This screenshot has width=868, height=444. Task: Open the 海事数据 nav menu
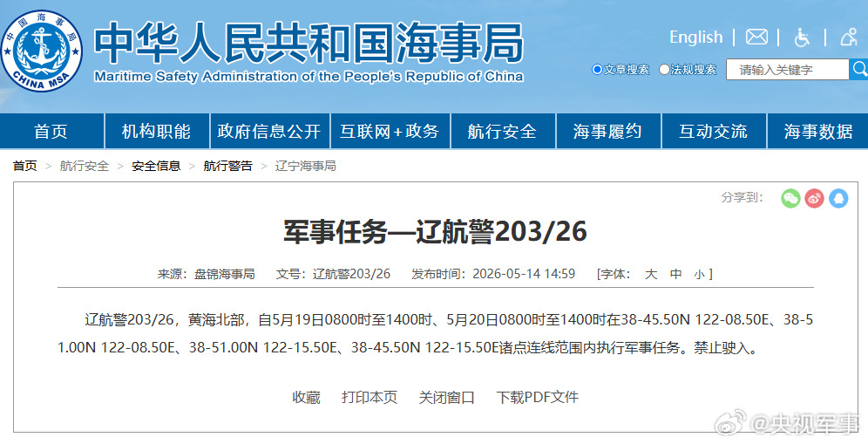tap(818, 132)
